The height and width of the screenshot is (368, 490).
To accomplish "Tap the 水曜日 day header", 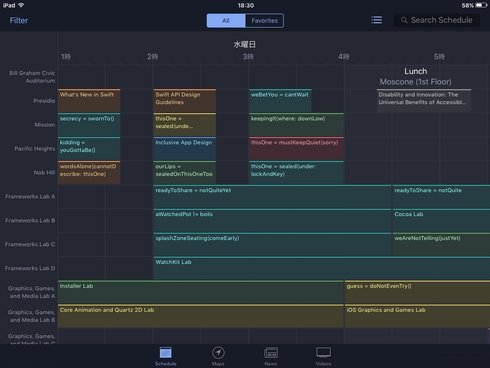I will [x=245, y=44].
